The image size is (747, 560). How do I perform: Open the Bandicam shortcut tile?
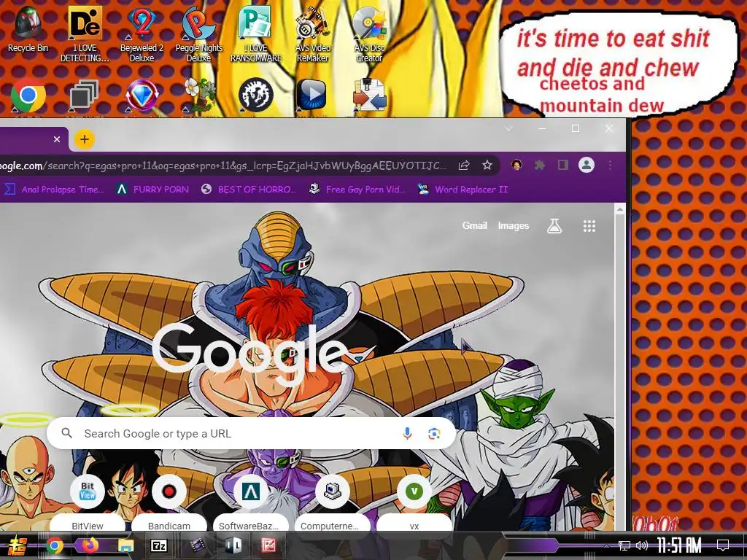point(169,502)
